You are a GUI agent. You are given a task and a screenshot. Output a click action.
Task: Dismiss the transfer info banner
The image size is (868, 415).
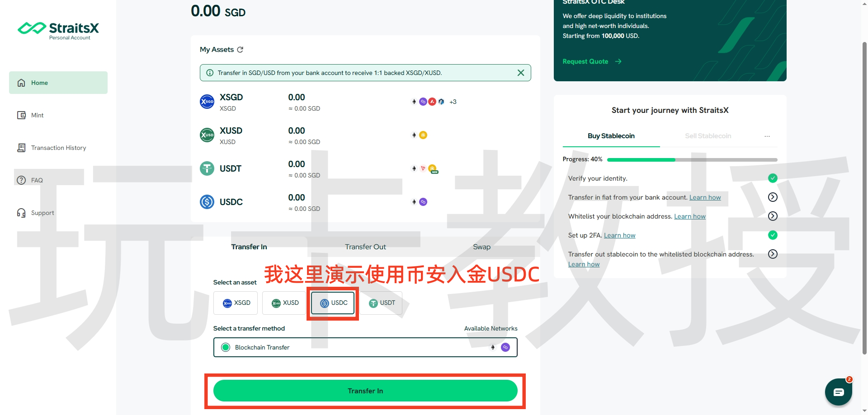pos(521,73)
